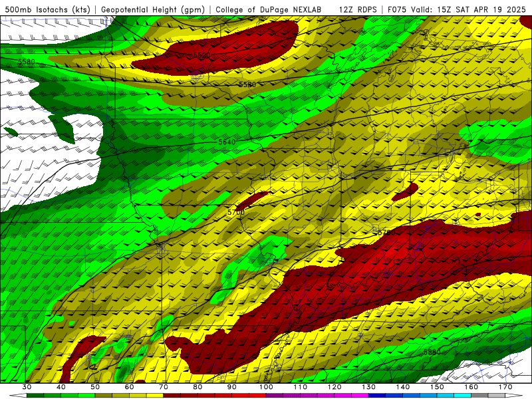Pick the dark blue swatch starting at 130
This screenshot has height=399, width=532.
[377, 396]
